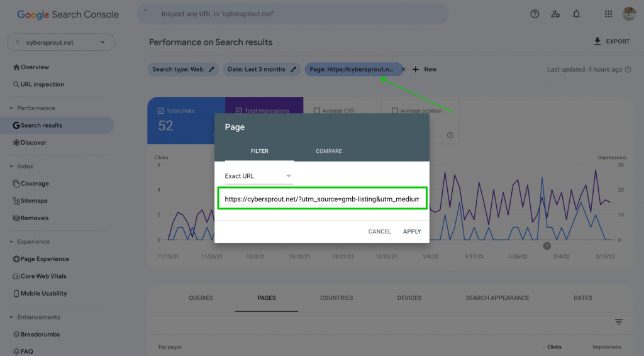This screenshot has width=644, height=356.
Task: Open Mobile Usability in sidebar
Action: pyautogui.click(x=40, y=294)
